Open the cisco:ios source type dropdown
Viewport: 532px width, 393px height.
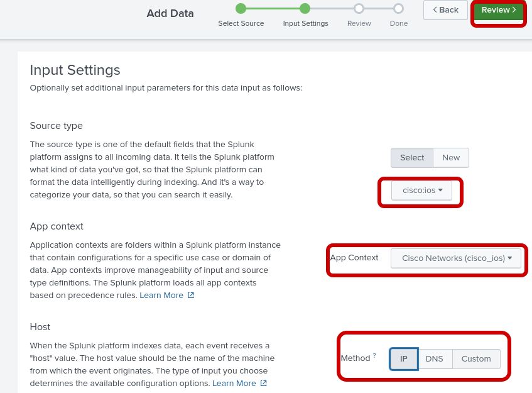[421, 191]
